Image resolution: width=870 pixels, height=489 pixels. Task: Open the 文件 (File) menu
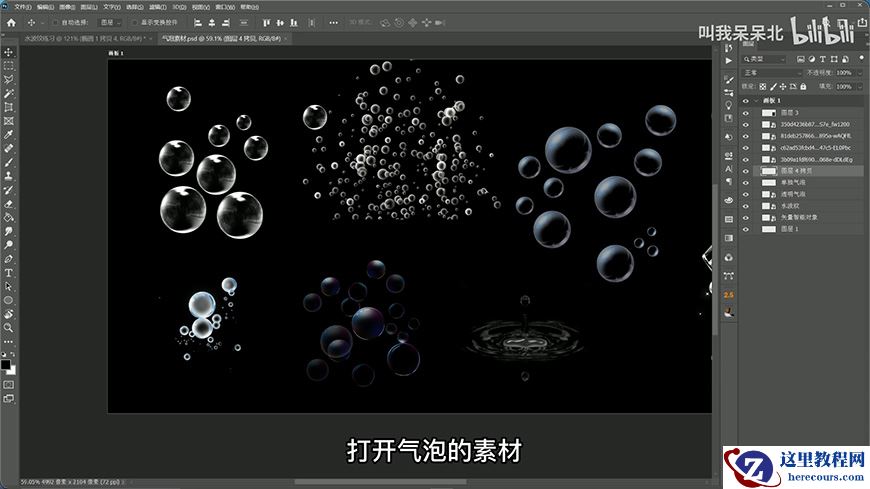[x=23, y=7]
